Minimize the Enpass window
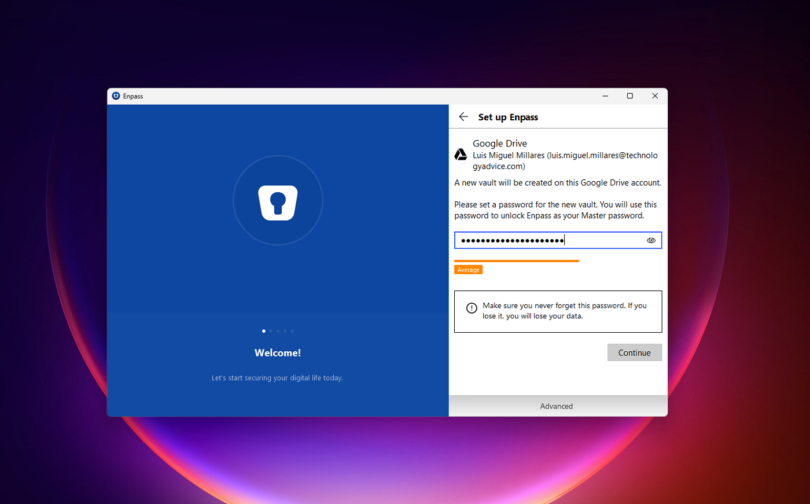The height and width of the screenshot is (504, 810). point(604,96)
